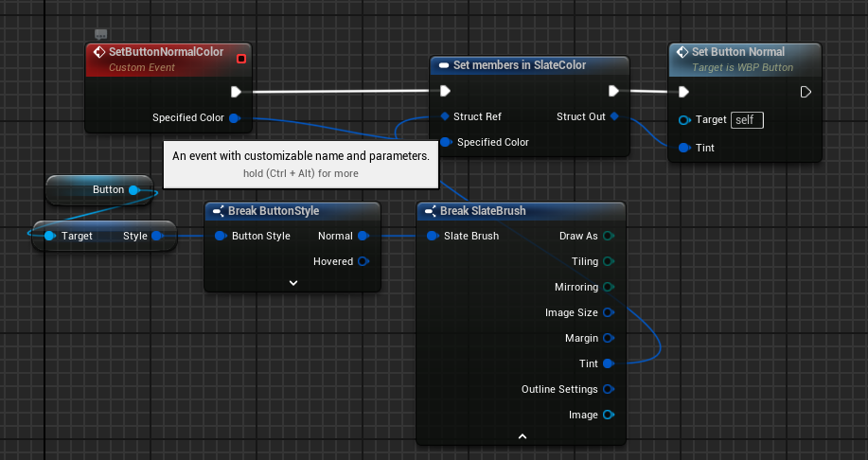Select the Break ButtonStyle node title
Image resolution: width=868 pixels, height=460 pixels.
point(274,211)
